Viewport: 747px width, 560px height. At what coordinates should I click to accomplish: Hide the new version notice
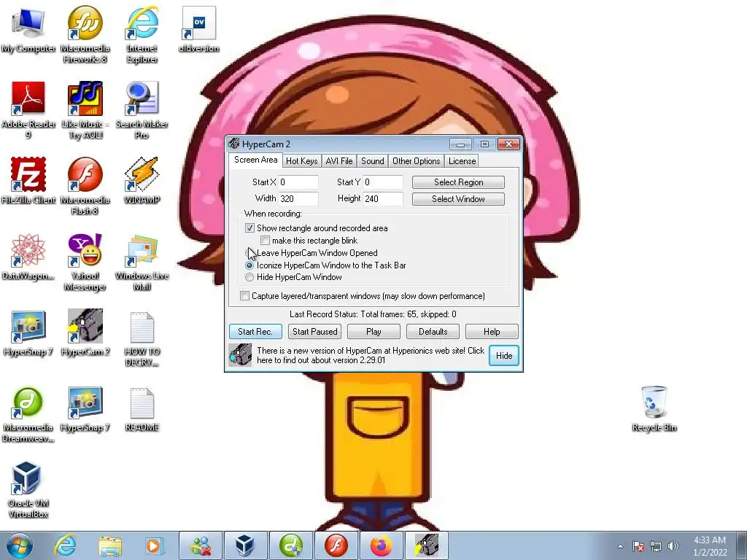[504, 356]
